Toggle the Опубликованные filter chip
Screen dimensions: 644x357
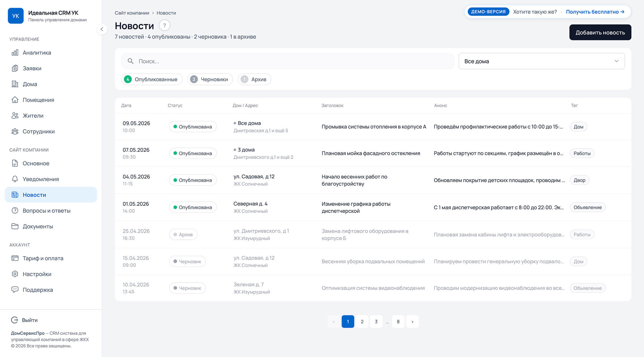click(x=152, y=79)
